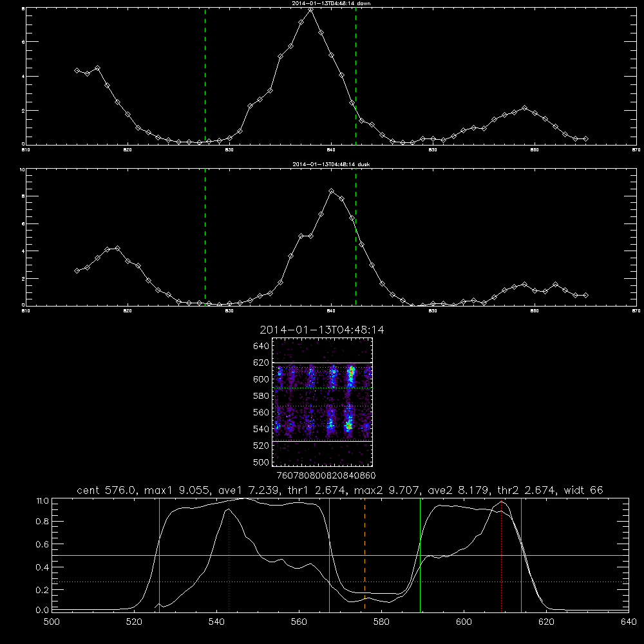Click the right green dashed line in dusk plot
Viewport: 644px width, 644px height.
pos(355,238)
